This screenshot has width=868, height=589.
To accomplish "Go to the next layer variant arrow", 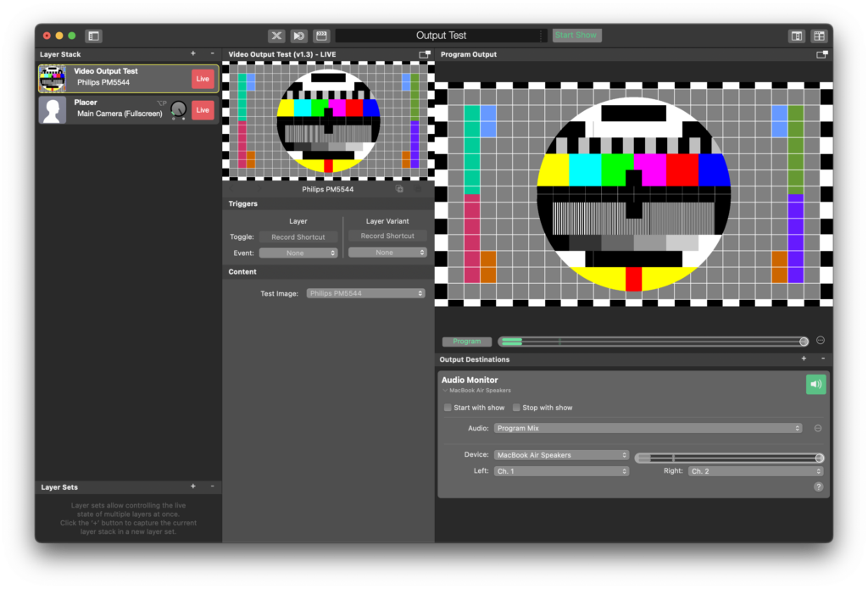I will point(259,189).
